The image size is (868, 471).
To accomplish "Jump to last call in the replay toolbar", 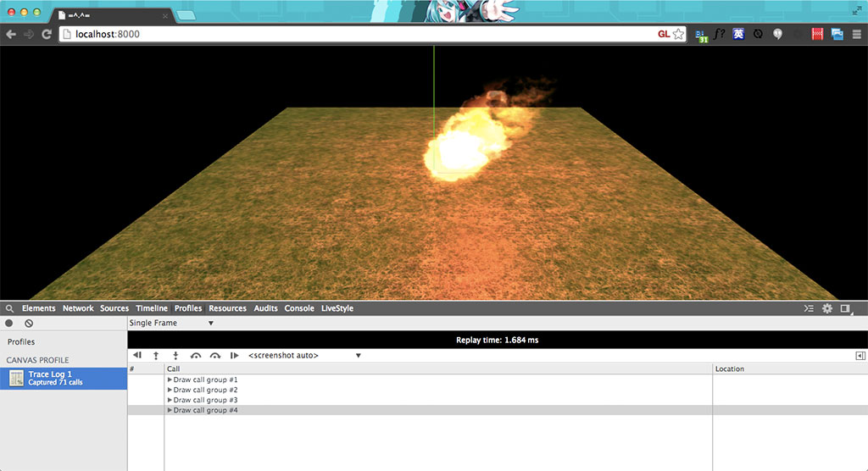I will pos(235,356).
